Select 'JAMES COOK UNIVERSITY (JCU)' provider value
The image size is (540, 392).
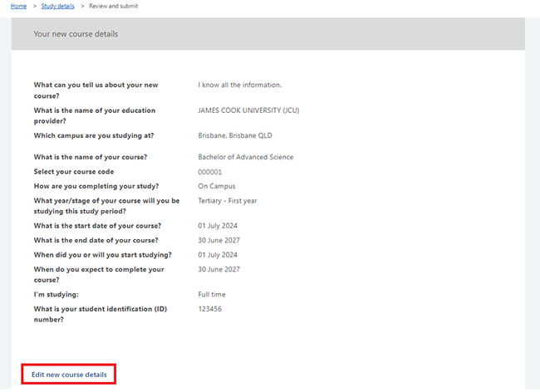point(248,110)
